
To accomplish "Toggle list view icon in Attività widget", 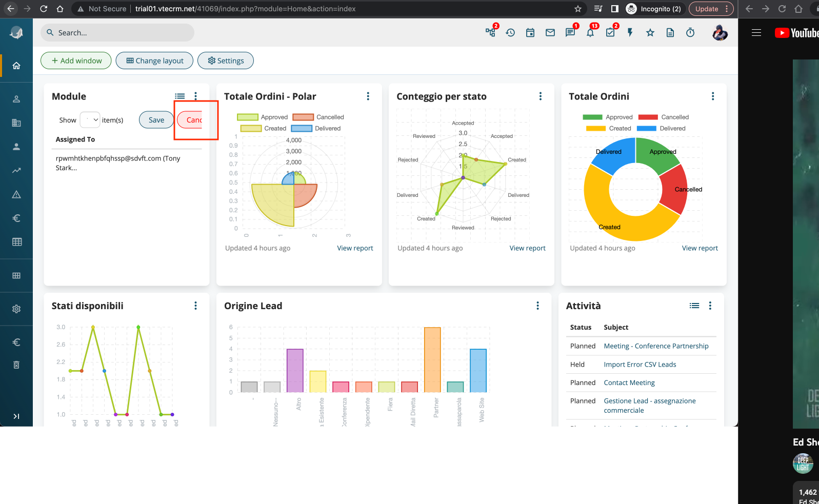I will [694, 306].
